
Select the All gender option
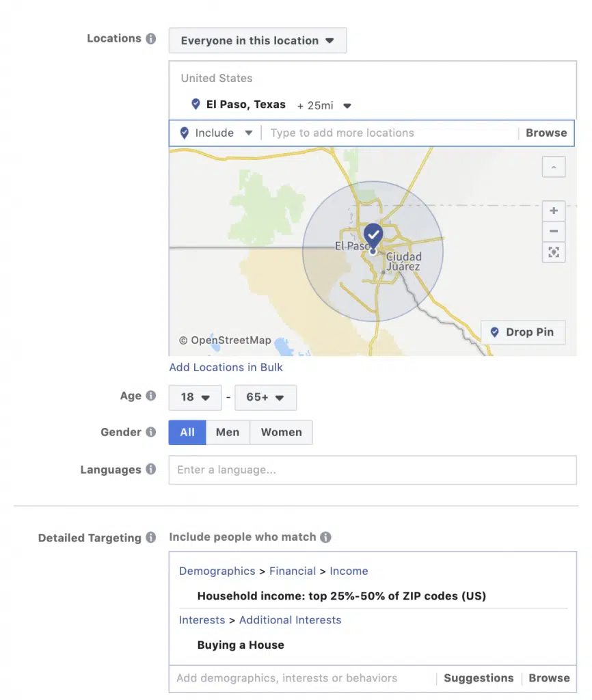[x=187, y=432]
